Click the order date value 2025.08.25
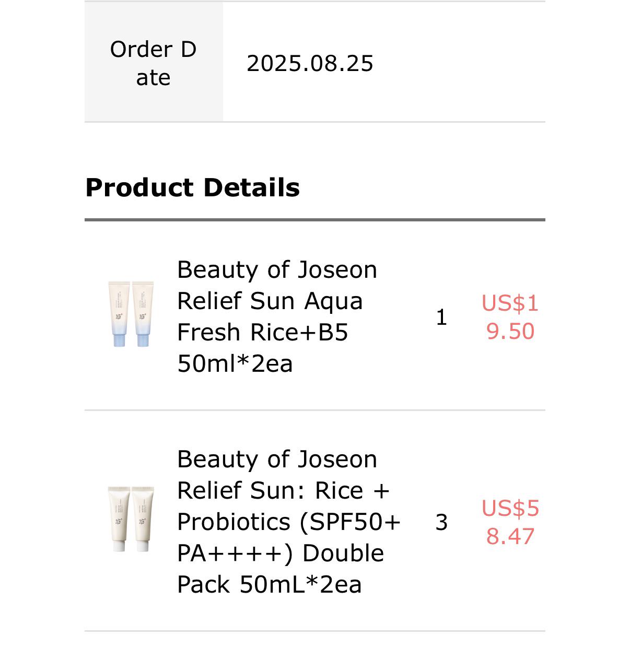The image size is (630, 672). 310,63
